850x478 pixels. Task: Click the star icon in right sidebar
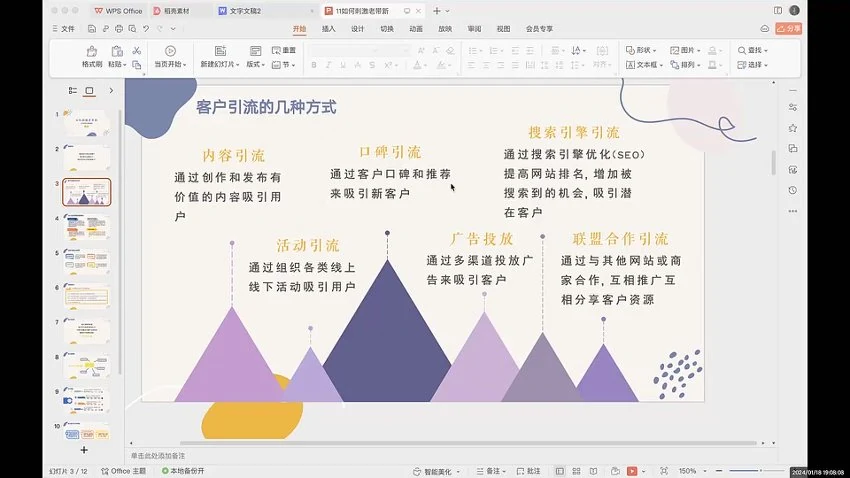pos(793,128)
